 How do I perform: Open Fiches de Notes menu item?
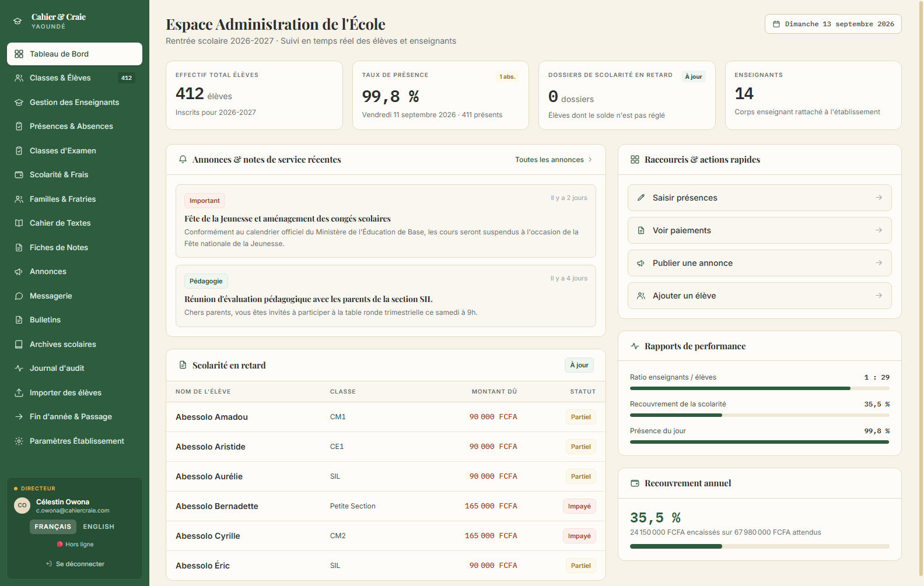click(x=75, y=247)
